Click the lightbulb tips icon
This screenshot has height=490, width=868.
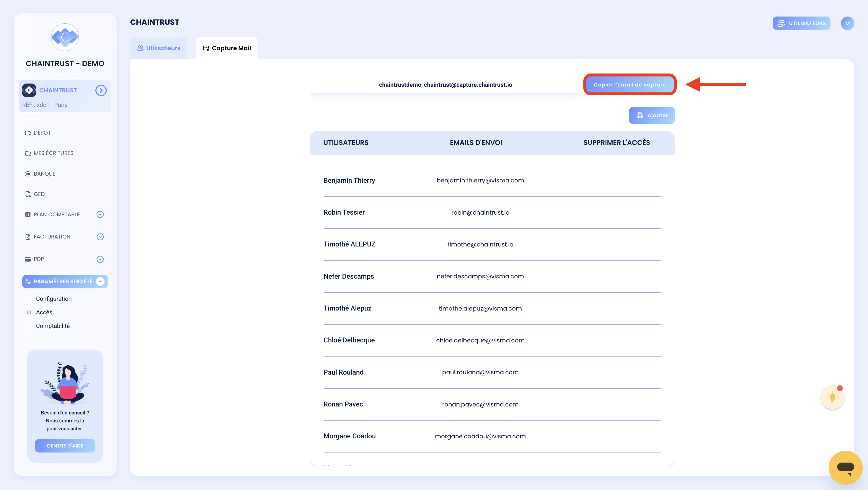pyautogui.click(x=832, y=397)
